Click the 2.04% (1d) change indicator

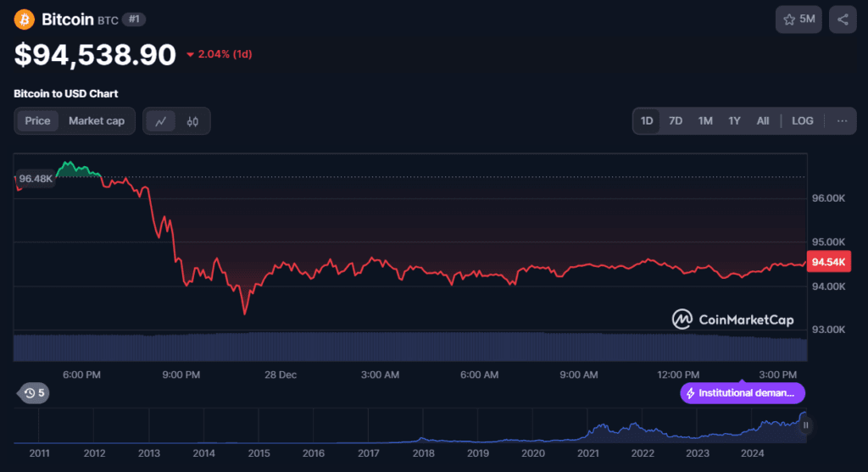click(x=220, y=54)
